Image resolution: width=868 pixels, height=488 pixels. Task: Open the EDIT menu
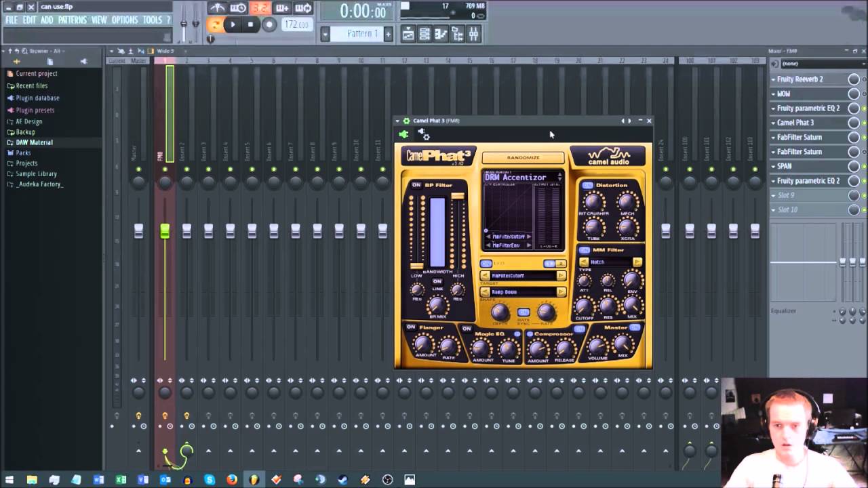[29, 20]
